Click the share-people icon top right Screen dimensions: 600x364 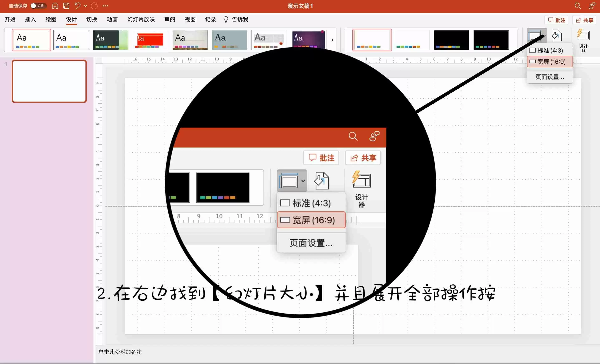[x=592, y=6]
